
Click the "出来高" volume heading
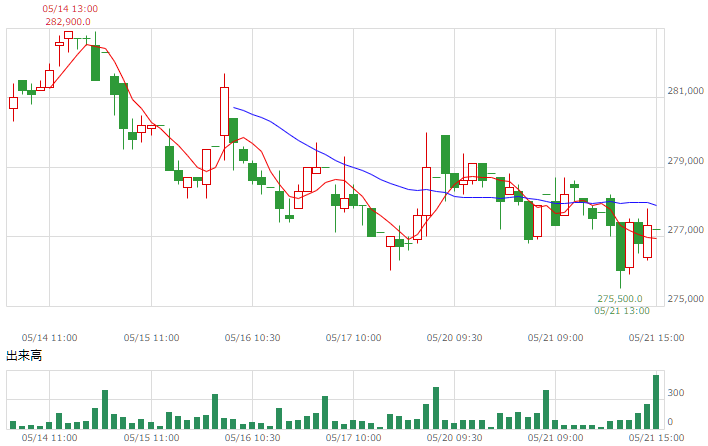pos(24,356)
